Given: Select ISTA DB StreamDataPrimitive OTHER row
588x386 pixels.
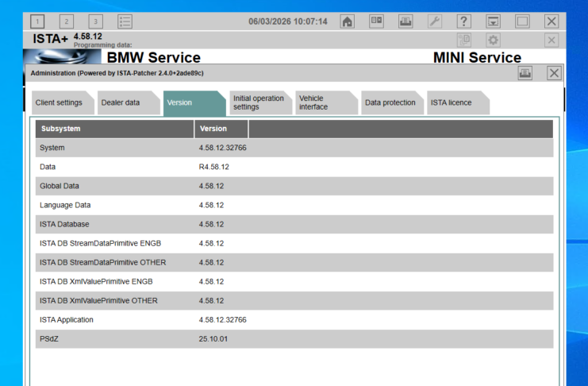Looking at the screenshot, I should click(x=294, y=262).
